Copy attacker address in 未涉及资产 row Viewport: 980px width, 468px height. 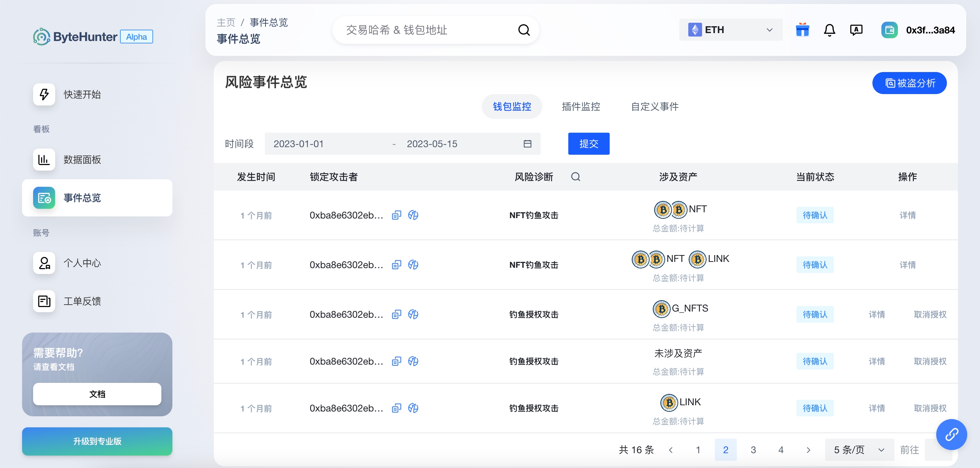point(397,361)
